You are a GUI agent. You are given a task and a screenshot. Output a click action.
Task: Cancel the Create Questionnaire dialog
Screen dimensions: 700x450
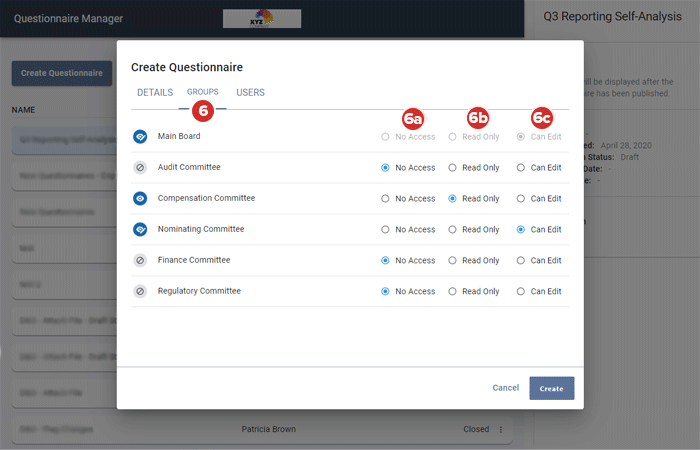click(505, 388)
